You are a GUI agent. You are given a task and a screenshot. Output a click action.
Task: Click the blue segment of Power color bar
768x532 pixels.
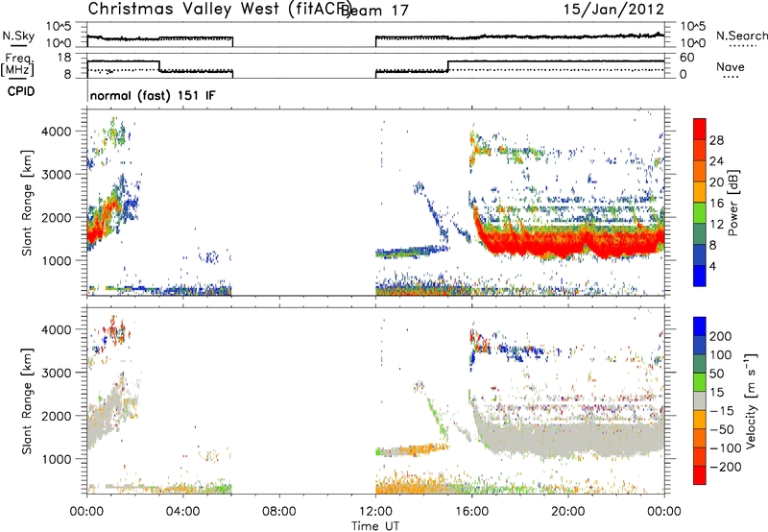[x=699, y=276]
